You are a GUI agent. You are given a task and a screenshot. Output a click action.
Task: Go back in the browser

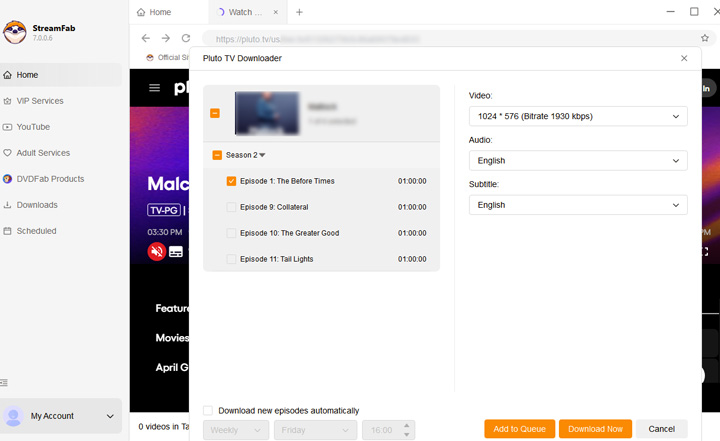click(146, 38)
